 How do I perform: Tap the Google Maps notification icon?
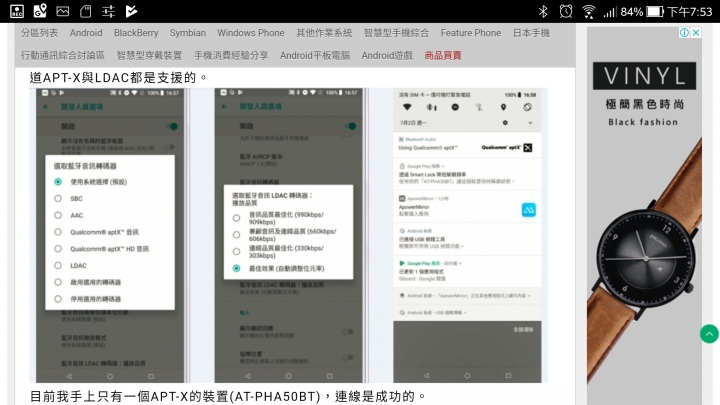(40, 11)
